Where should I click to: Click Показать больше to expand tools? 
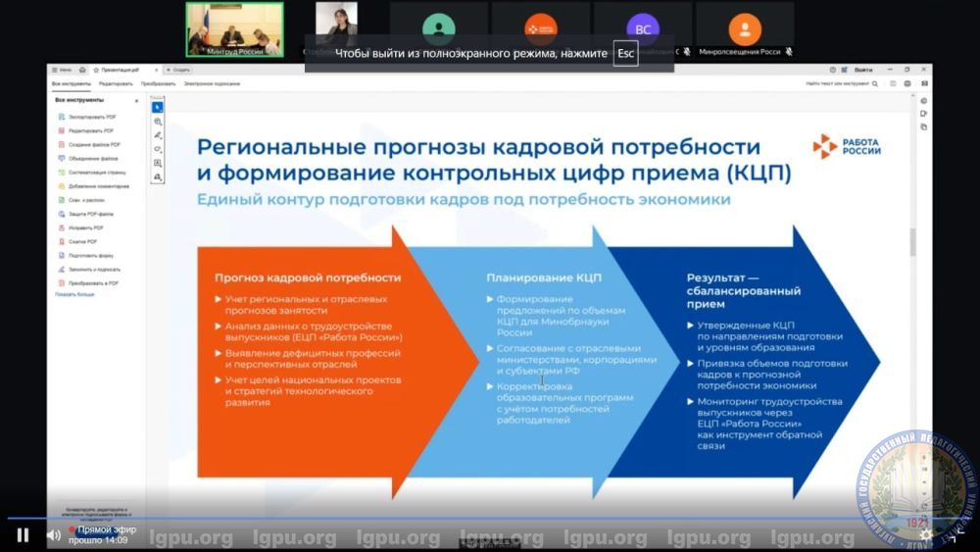(x=74, y=294)
